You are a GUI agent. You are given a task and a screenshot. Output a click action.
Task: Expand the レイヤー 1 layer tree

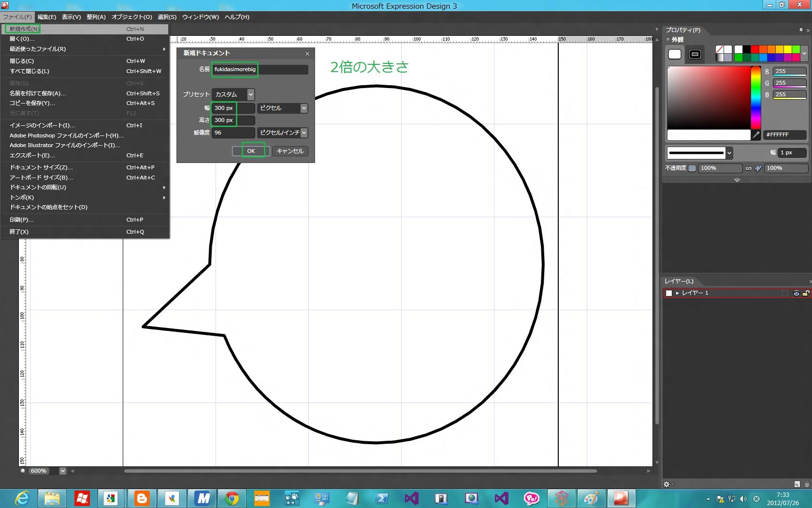(677, 293)
